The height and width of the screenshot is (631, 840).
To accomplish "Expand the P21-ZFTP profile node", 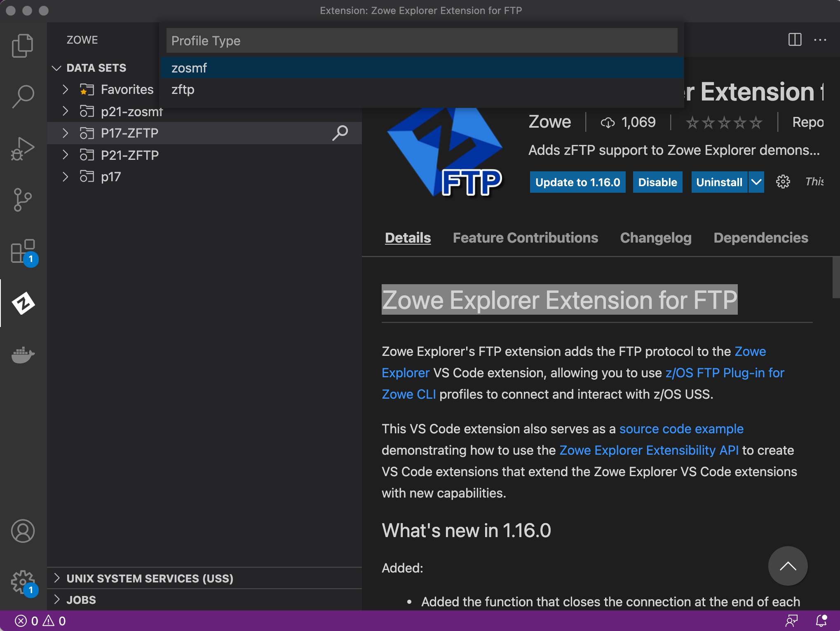I will click(x=65, y=155).
